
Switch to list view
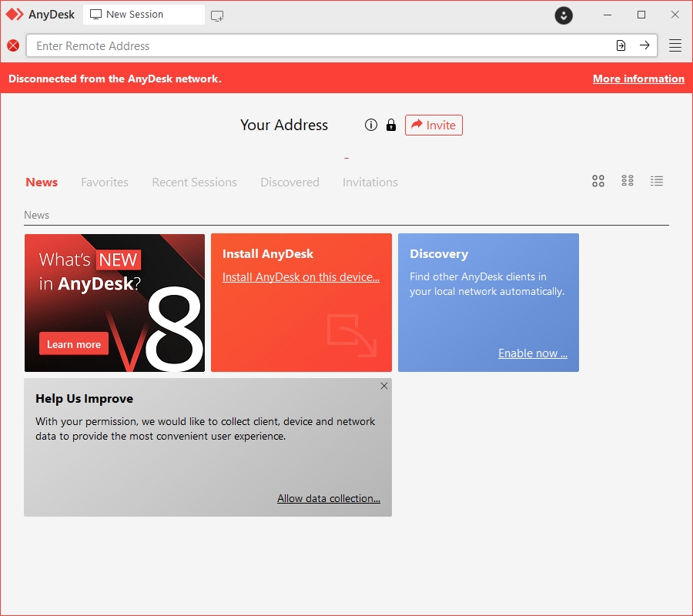coord(657,181)
